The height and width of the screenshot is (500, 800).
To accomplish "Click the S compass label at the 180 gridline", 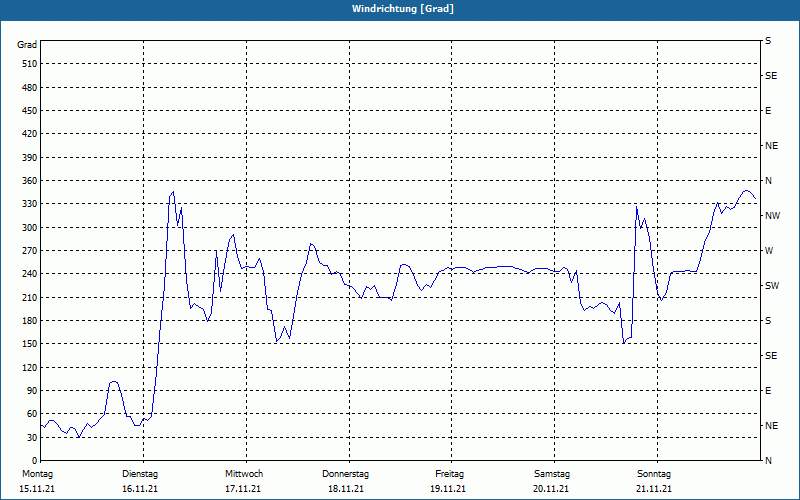I will coord(768,321).
